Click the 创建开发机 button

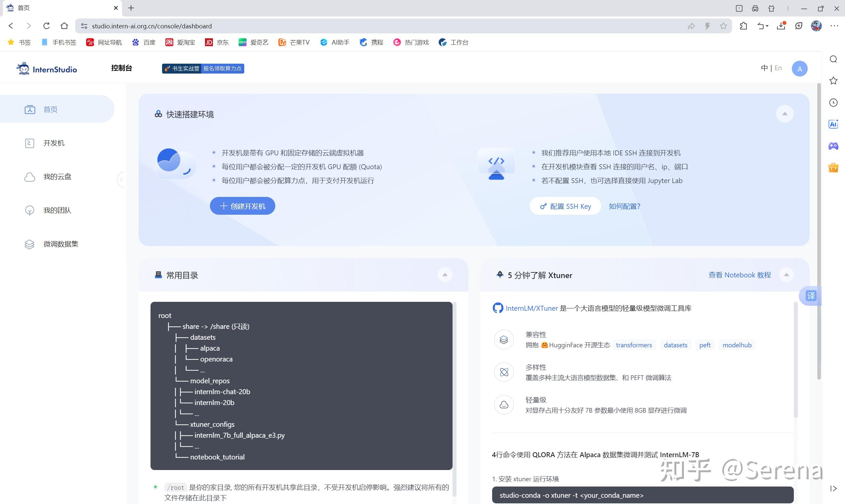(242, 205)
